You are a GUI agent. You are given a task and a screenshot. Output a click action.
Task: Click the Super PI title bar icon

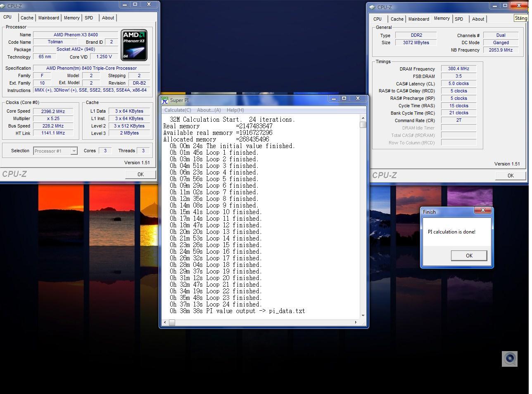click(x=165, y=100)
